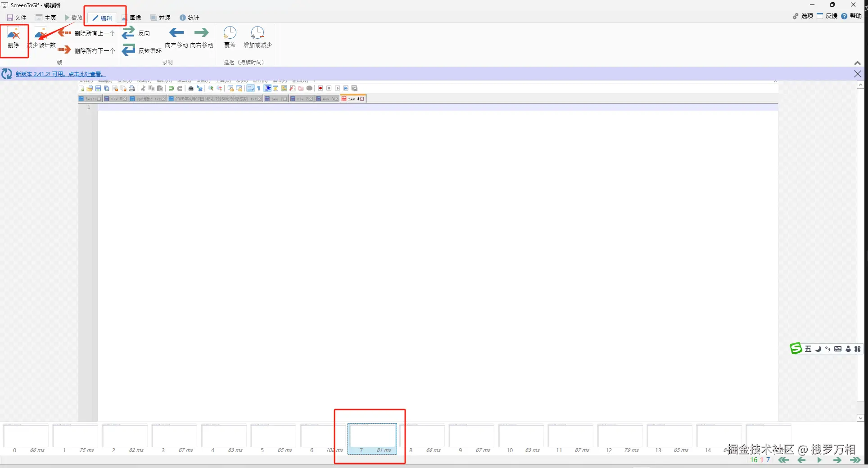Screen dimensions: 868x468
Task: Dismiss the new version notification bar
Action: coord(858,74)
